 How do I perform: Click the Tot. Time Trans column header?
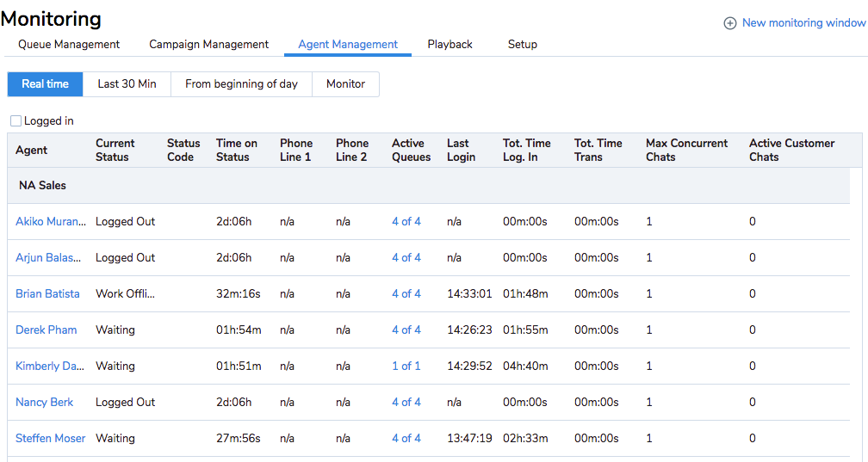click(x=598, y=150)
